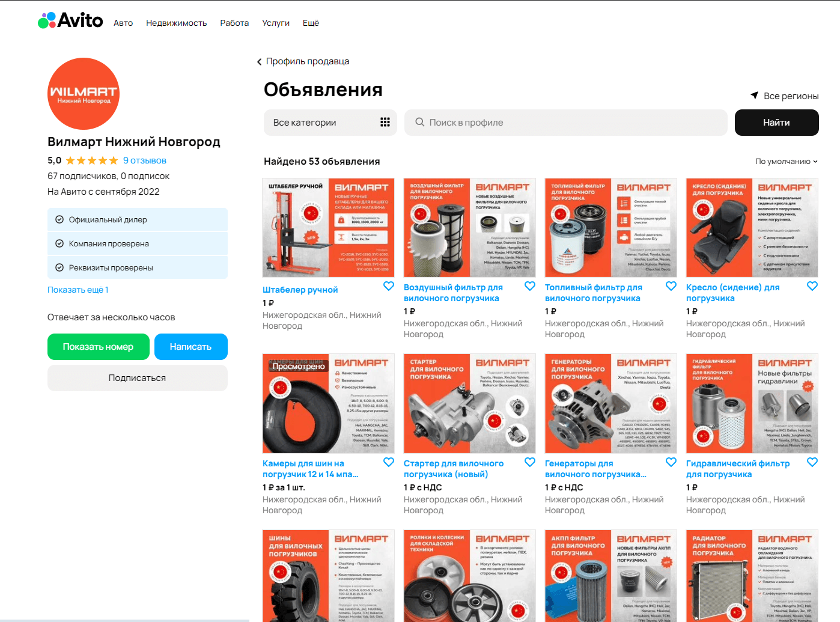Click the Реквизиты проверены badge

click(138, 267)
